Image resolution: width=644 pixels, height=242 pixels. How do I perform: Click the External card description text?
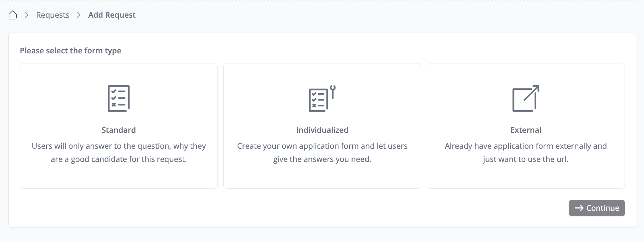coord(526,153)
